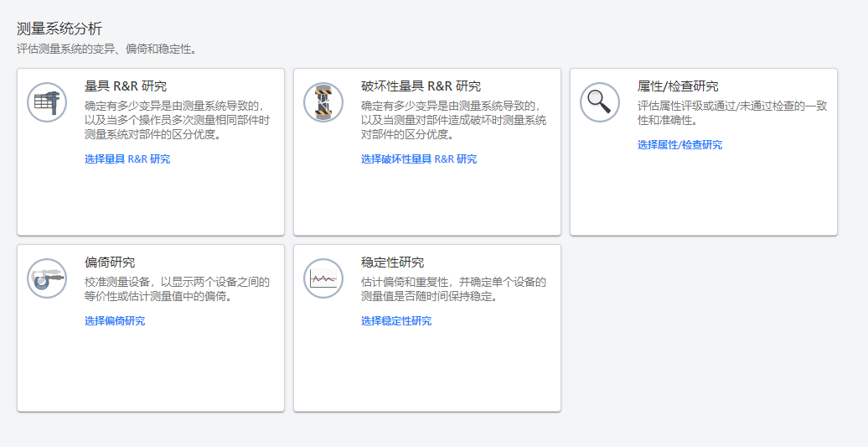Click the 量具 R&R 研究 caliper icon

coord(47,102)
